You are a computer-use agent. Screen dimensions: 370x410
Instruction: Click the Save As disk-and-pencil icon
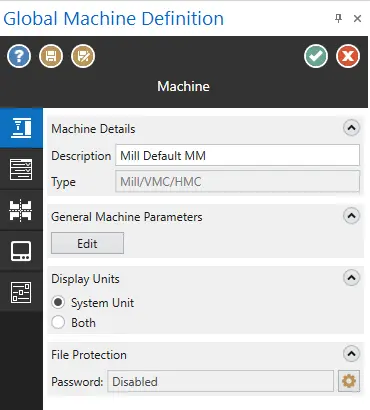click(83, 56)
